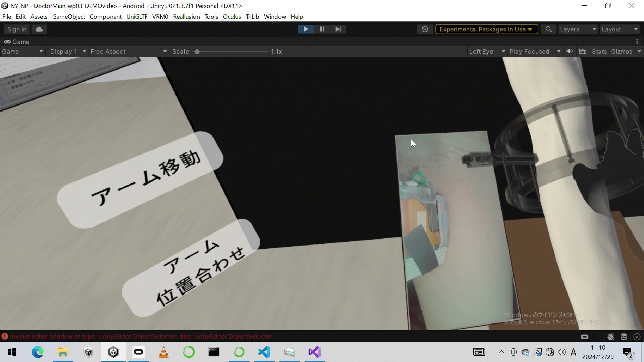
Task: Open the GameObject menu
Action: [x=68, y=17]
